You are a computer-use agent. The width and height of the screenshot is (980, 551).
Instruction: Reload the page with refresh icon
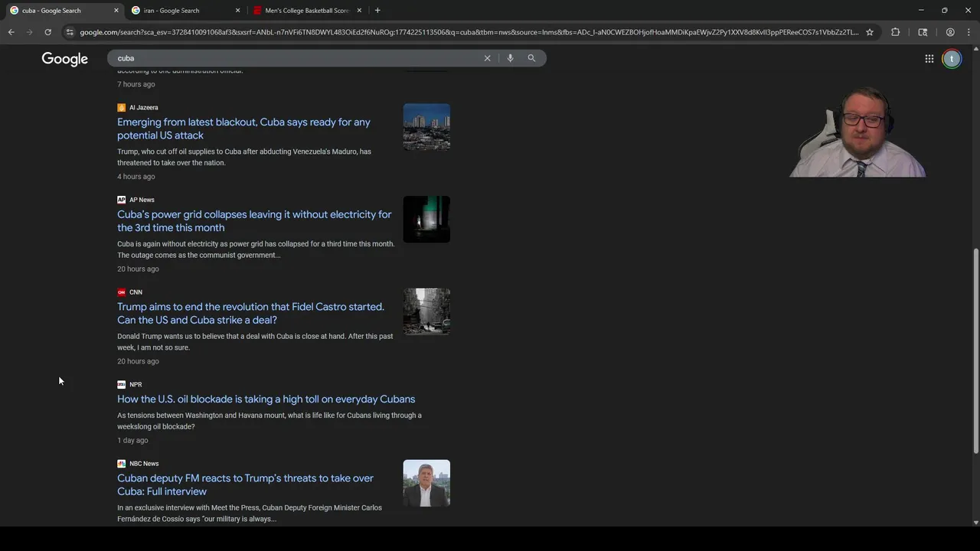47,32
